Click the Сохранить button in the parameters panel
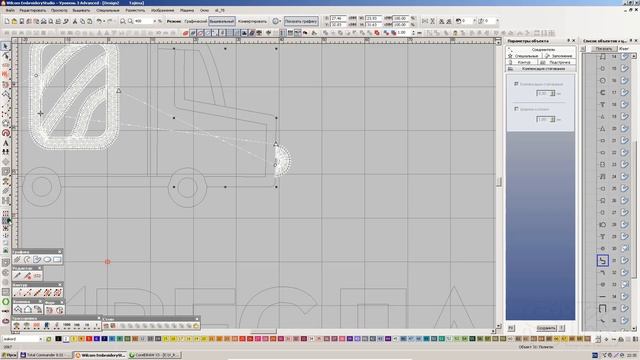 point(546,328)
